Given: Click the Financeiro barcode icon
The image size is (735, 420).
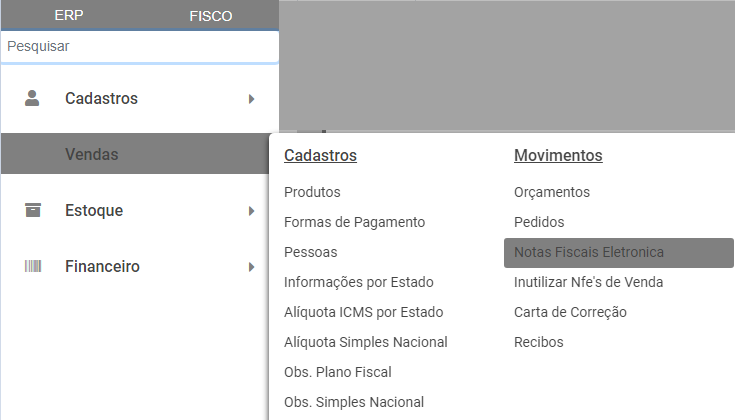Looking at the screenshot, I should tap(33, 266).
